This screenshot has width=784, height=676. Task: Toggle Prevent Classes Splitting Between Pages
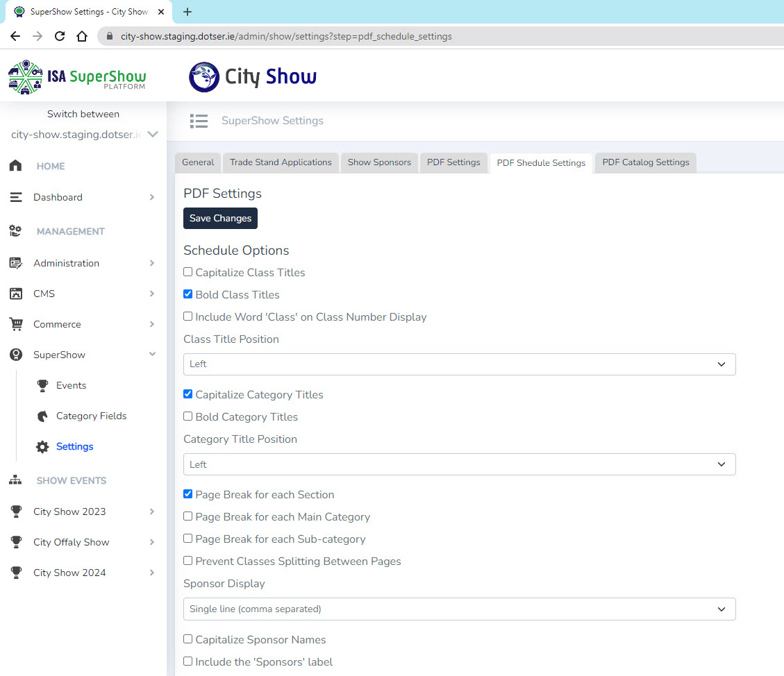pyautogui.click(x=188, y=561)
